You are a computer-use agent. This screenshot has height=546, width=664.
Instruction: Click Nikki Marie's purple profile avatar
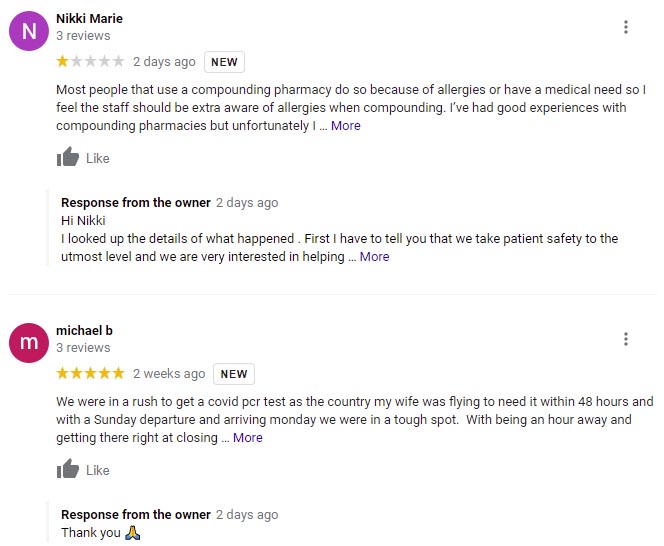28,30
